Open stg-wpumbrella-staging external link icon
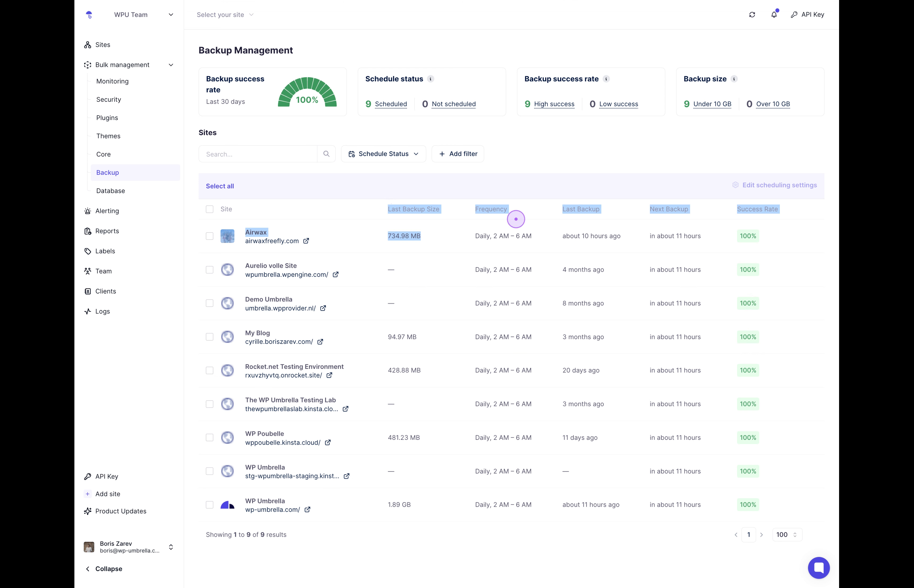The height and width of the screenshot is (588, 914). 346,476
